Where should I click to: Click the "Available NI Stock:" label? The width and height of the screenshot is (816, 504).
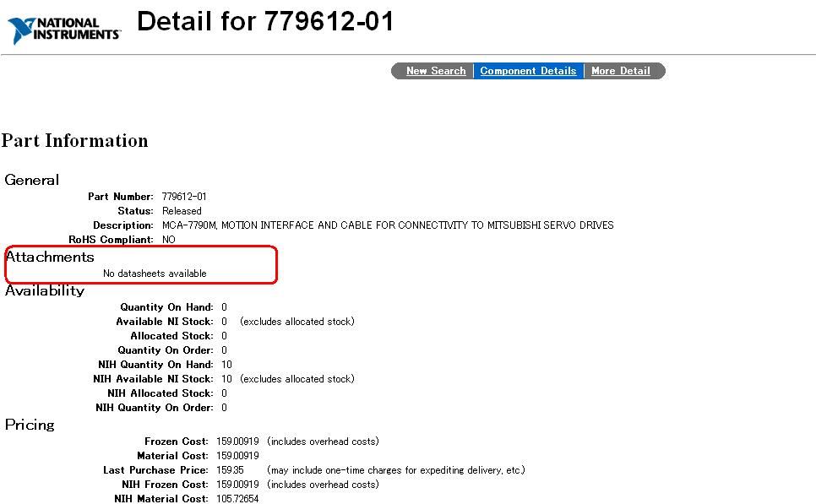coord(165,322)
